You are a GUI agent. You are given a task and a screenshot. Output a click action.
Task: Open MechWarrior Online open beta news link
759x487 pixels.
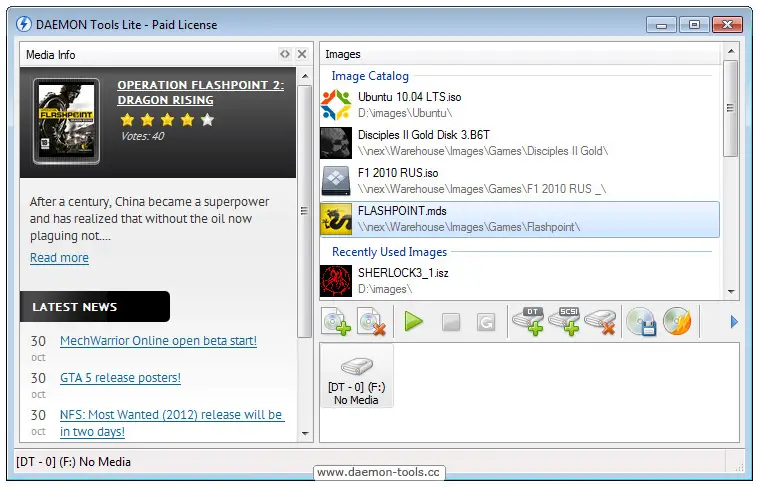pos(158,341)
